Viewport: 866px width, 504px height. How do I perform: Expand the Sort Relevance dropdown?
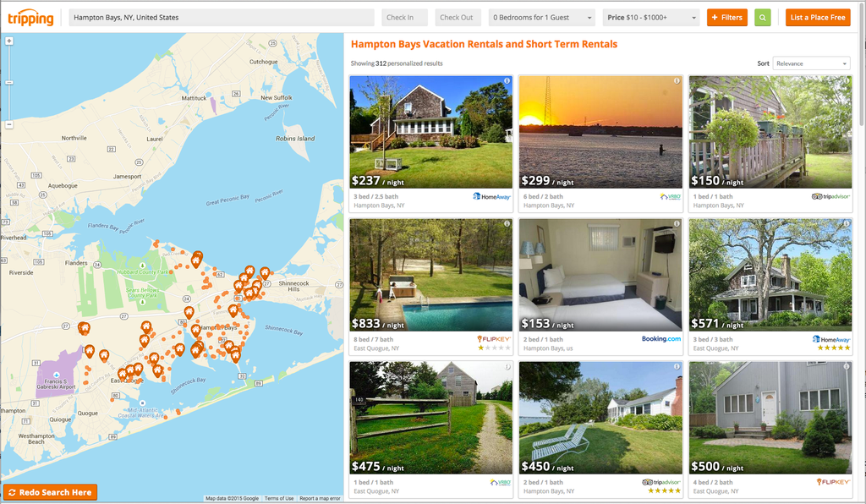click(x=811, y=63)
